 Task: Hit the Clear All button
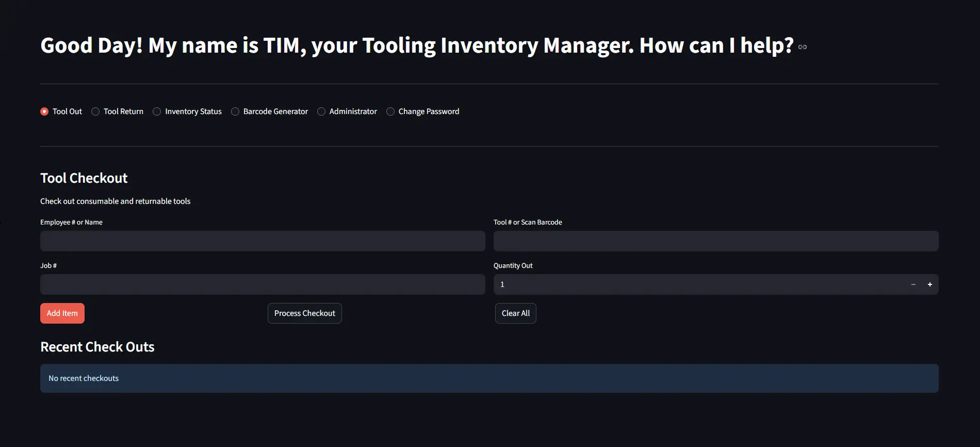tap(515, 313)
